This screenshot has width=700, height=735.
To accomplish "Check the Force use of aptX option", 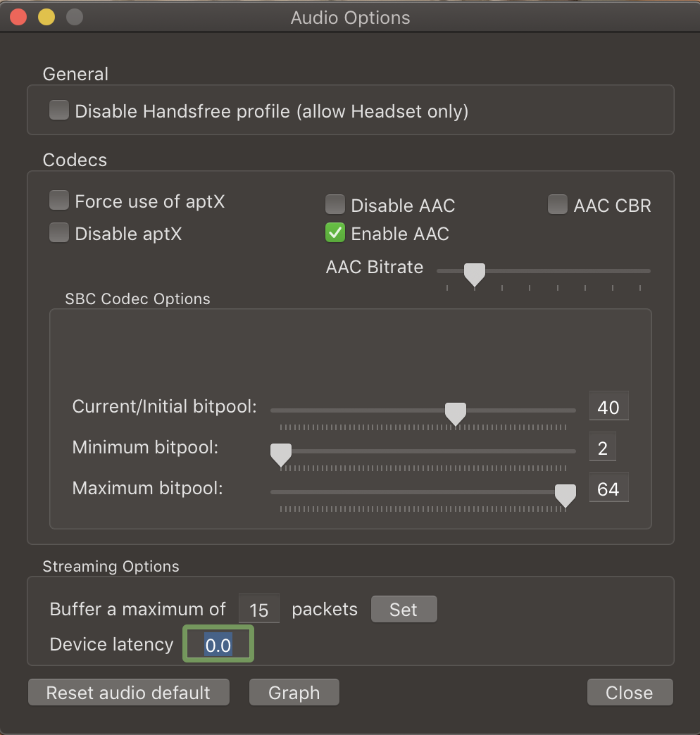I will point(59,200).
